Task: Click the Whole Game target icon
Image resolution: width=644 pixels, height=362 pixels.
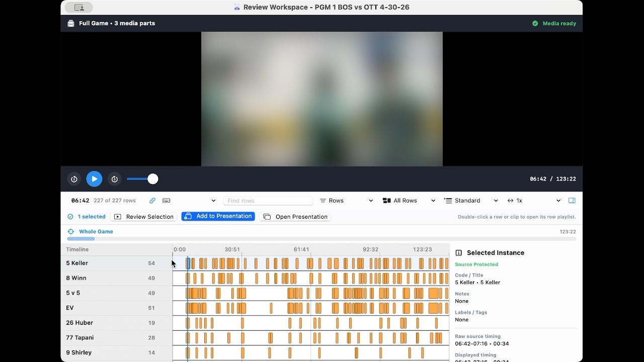Action: (x=71, y=232)
